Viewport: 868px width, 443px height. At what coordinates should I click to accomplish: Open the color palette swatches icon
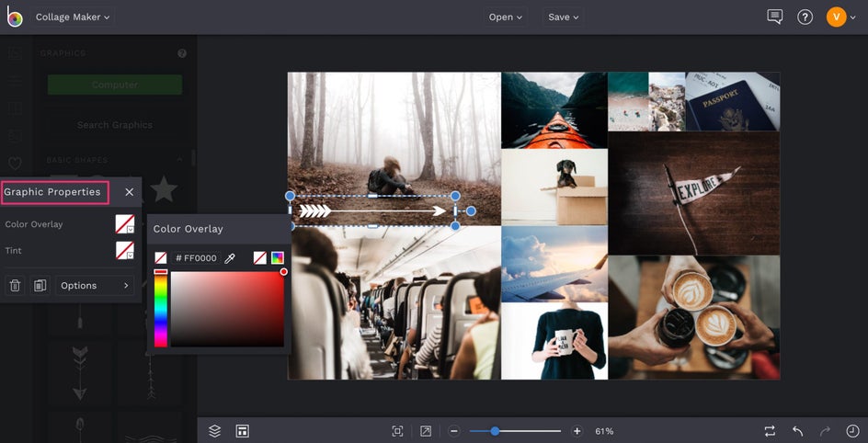278,257
